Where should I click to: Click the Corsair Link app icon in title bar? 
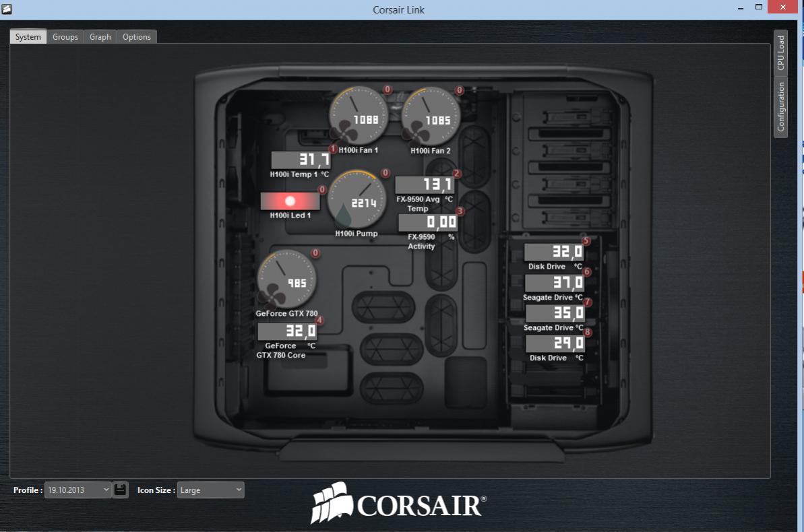pyautogui.click(x=7, y=9)
